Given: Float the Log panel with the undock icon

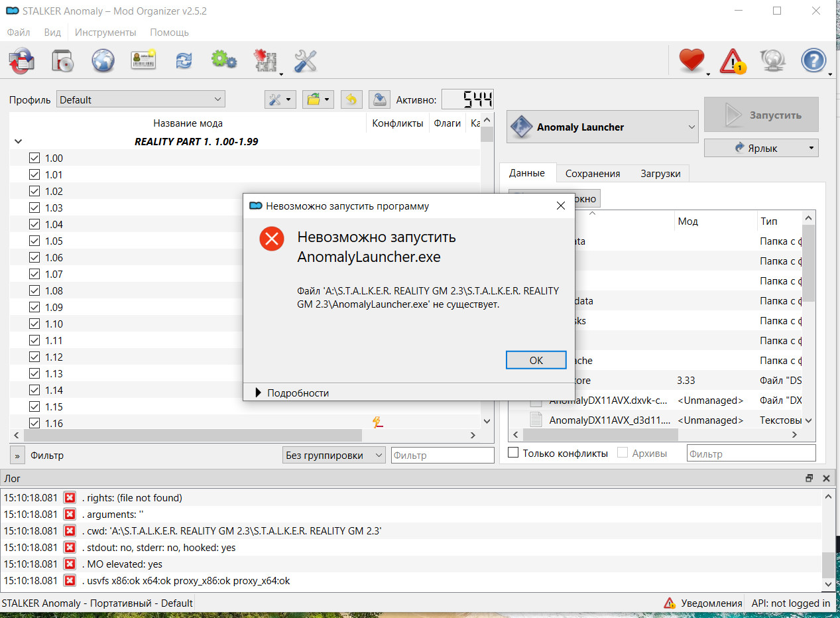Looking at the screenshot, I should point(810,478).
